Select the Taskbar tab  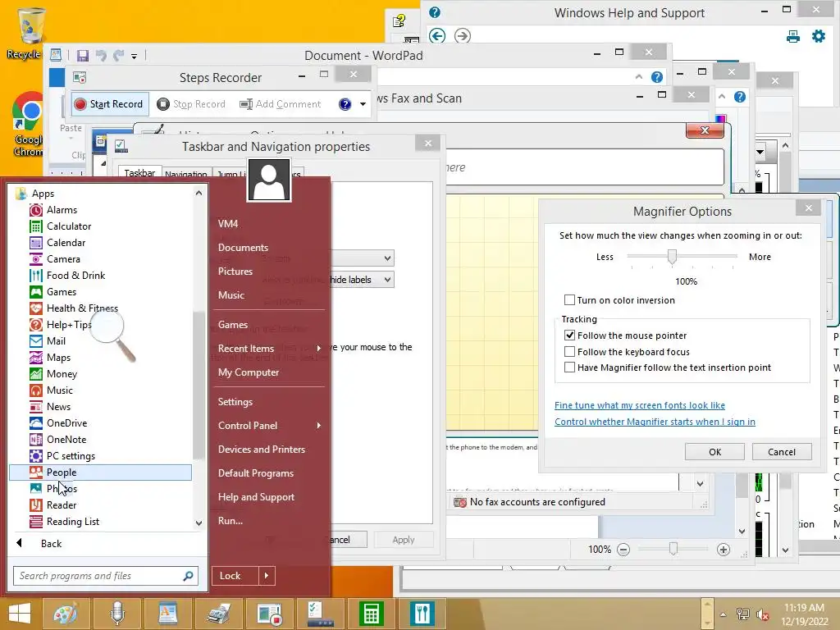tap(139, 173)
